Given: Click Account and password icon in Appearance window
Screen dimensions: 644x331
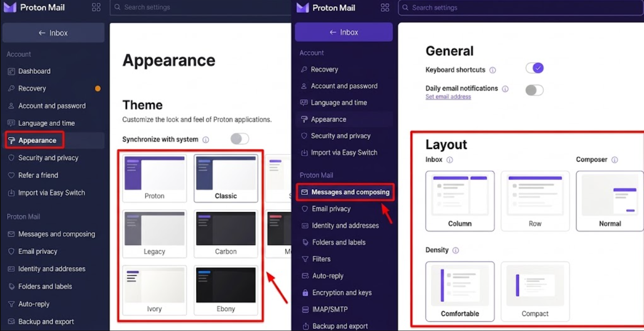Looking at the screenshot, I should [x=11, y=106].
